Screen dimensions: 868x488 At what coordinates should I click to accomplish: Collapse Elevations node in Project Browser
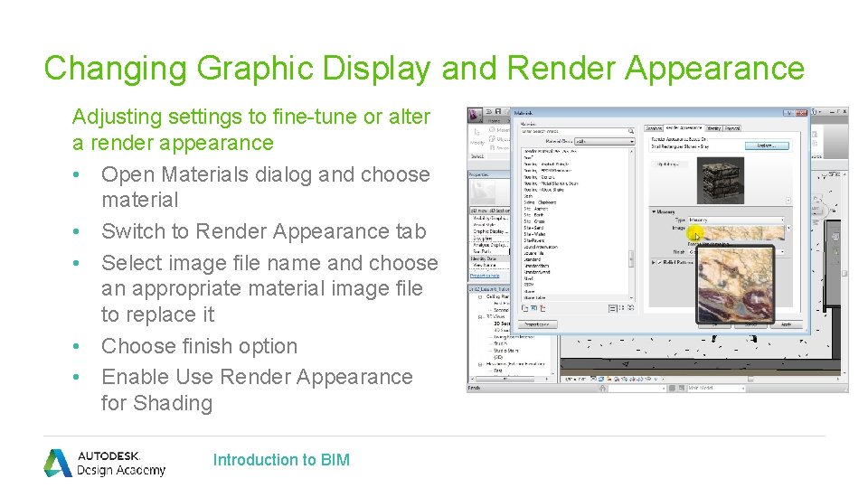point(480,364)
